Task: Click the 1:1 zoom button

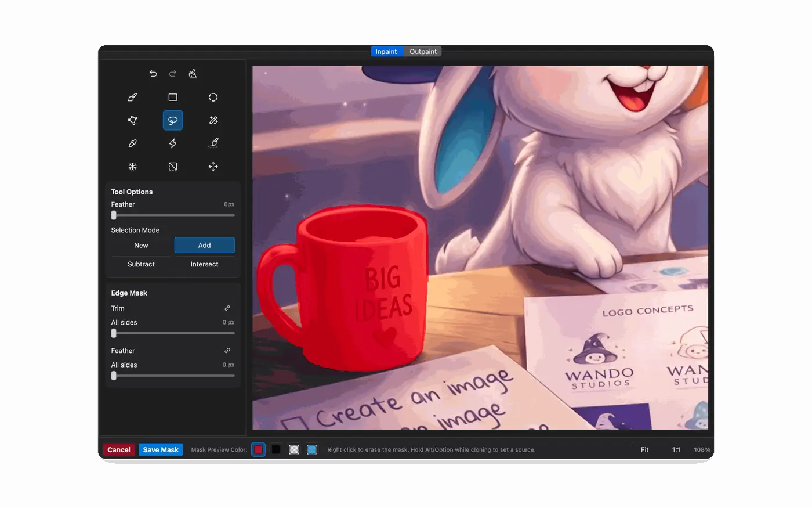Action: coord(676,450)
